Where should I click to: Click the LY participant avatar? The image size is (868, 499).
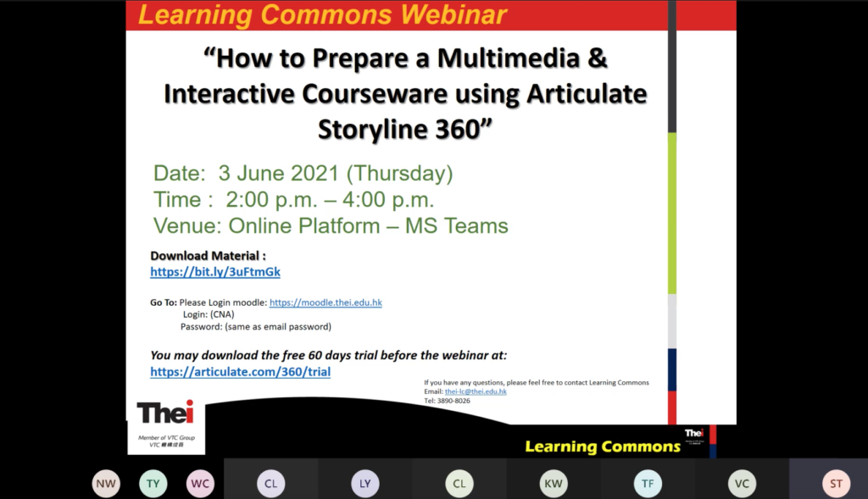pos(364,484)
